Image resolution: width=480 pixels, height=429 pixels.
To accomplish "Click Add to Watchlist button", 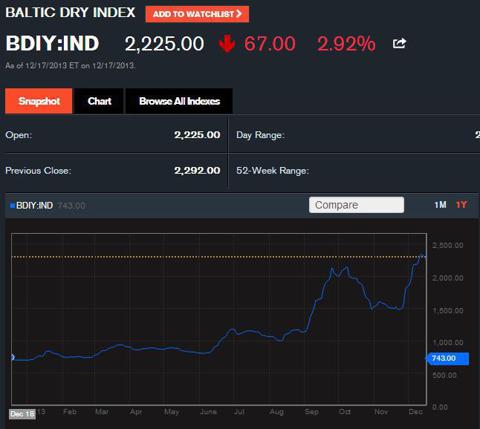I will click(x=197, y=14).
